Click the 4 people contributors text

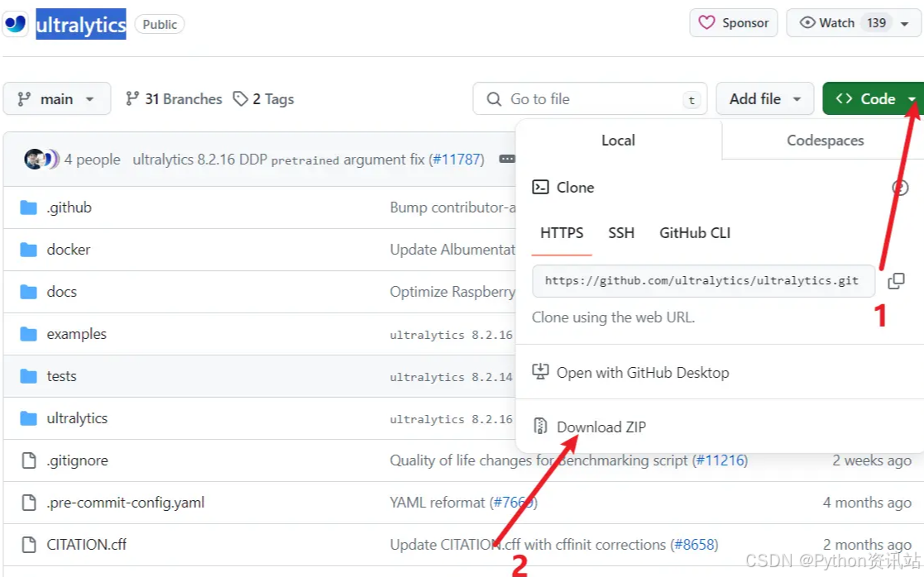click(92, 160)
